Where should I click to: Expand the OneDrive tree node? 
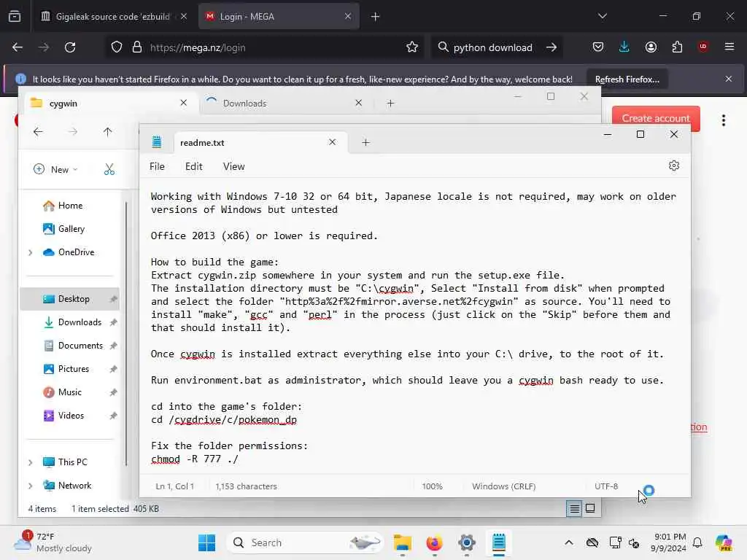pyautogui.click(x=30, y=252)
